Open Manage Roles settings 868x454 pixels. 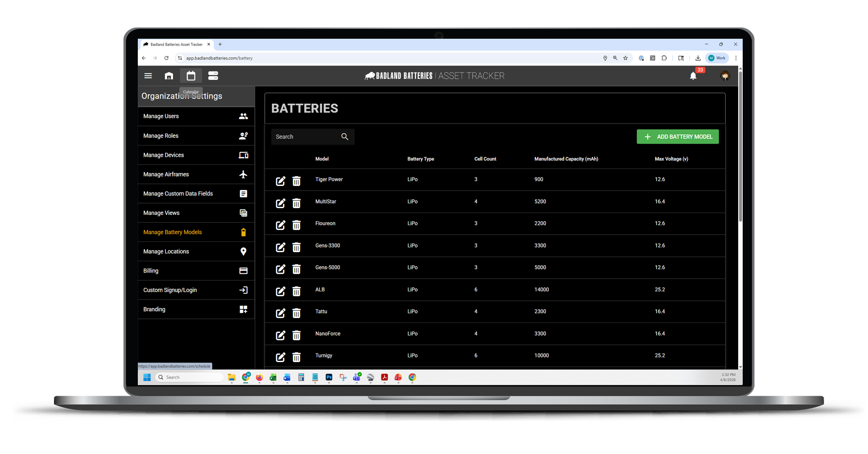[196, 136]
